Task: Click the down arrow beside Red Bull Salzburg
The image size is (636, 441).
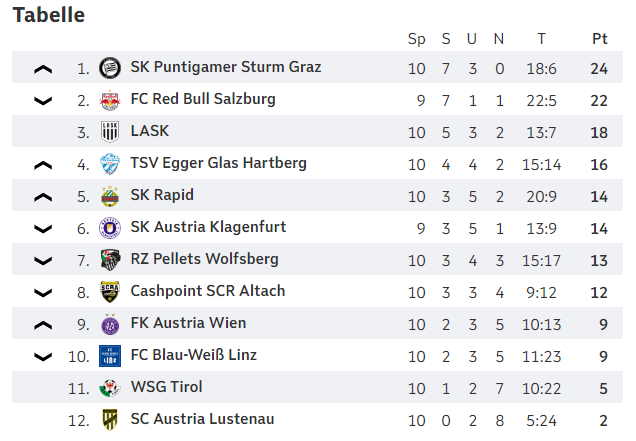Action: (x=43, y=101)
